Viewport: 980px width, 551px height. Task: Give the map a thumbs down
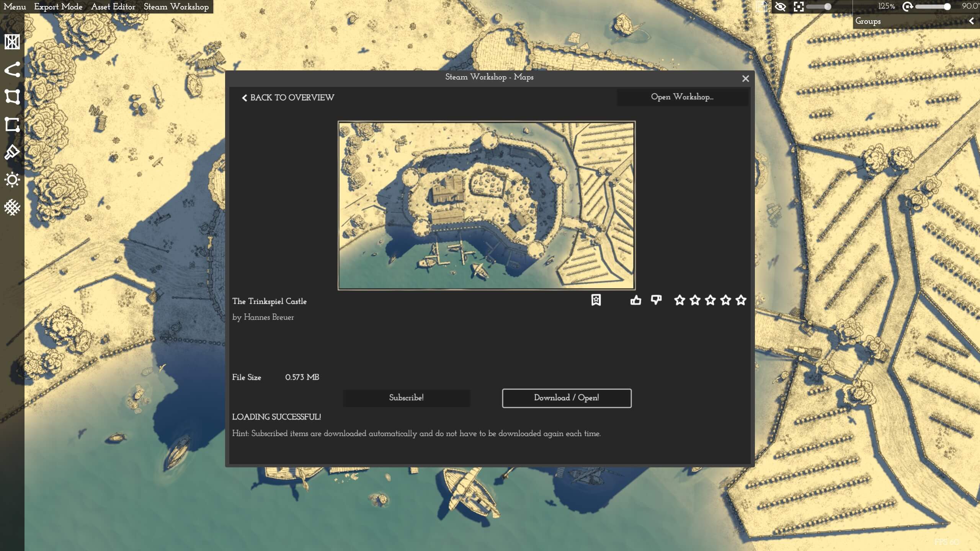[x=656, y=300]
